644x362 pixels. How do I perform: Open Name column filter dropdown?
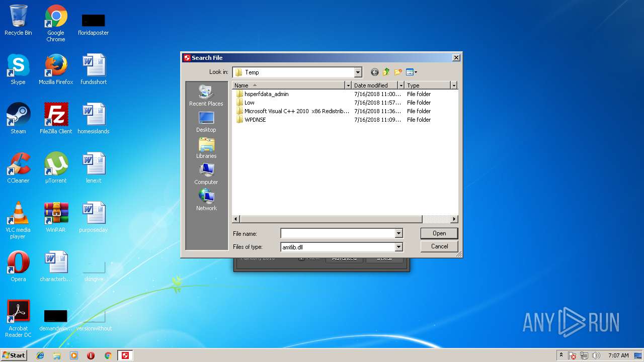348,85
